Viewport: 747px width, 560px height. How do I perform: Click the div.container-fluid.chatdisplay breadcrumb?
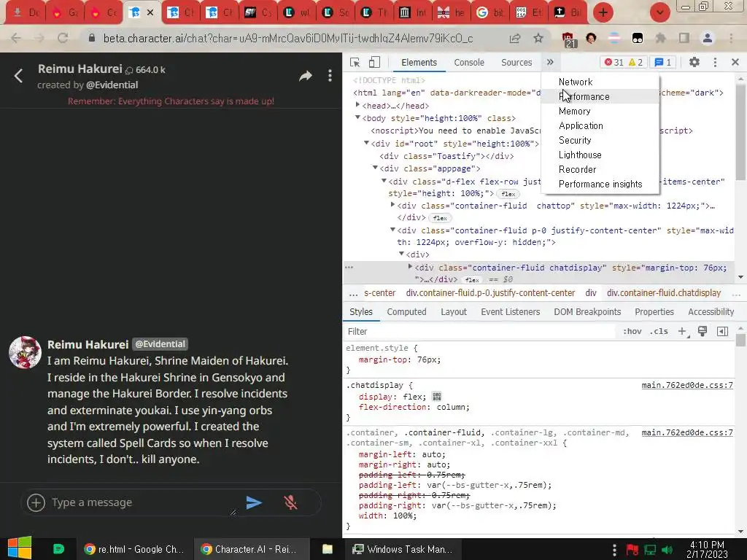664,293
